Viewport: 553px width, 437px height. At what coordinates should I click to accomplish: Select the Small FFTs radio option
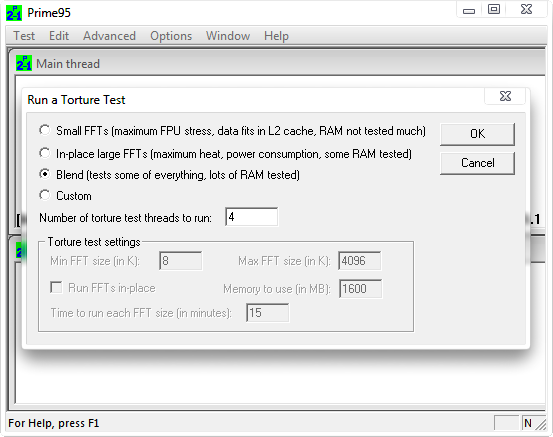(44, 131)
